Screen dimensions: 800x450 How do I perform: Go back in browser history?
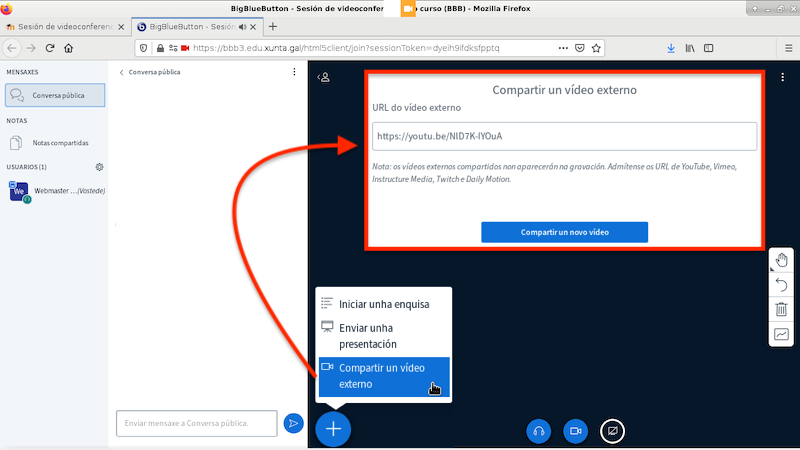(12, 48)
